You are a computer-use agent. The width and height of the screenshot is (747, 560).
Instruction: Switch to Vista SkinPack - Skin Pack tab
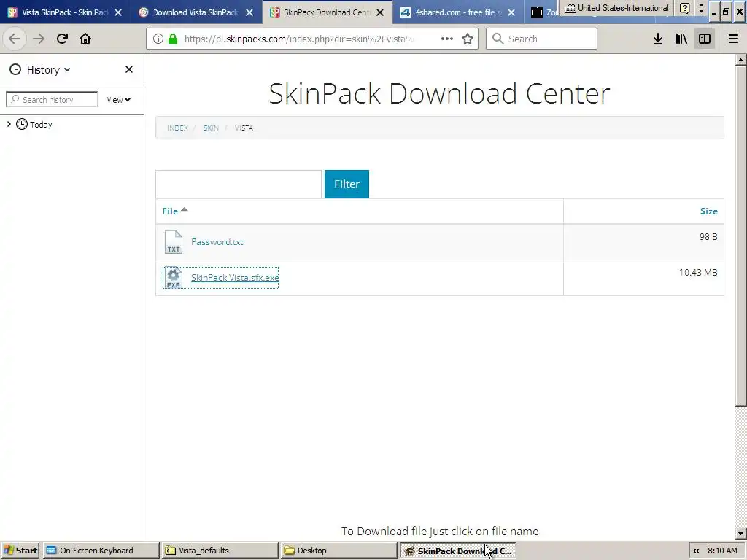pos(66,12)
